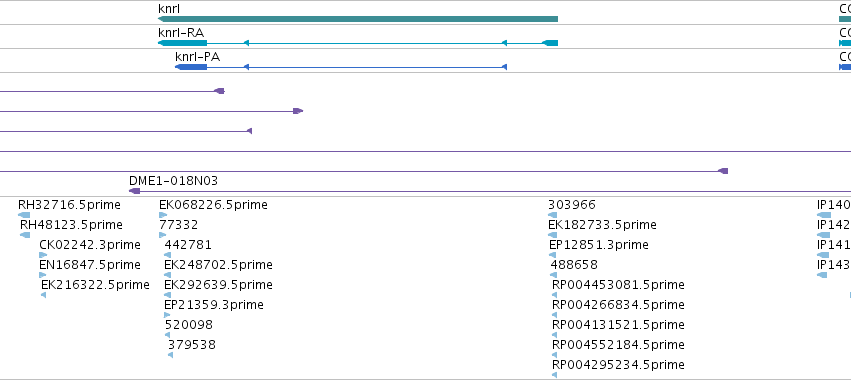Select the EK068226.5prime feature arrow
This screenshot has height=380, width=851.
[x=163, y=215]
